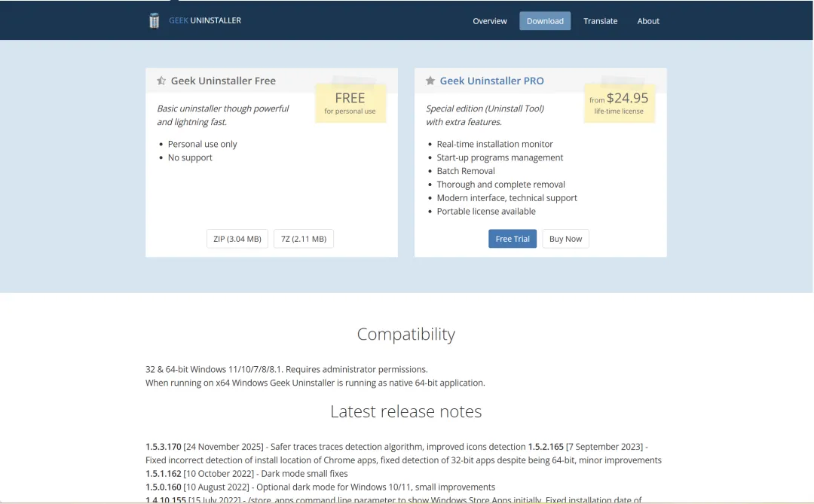Click the 'Batch Removal' list item
The width and height of the screenshot is (814, 504).
[x=466, y=171]
